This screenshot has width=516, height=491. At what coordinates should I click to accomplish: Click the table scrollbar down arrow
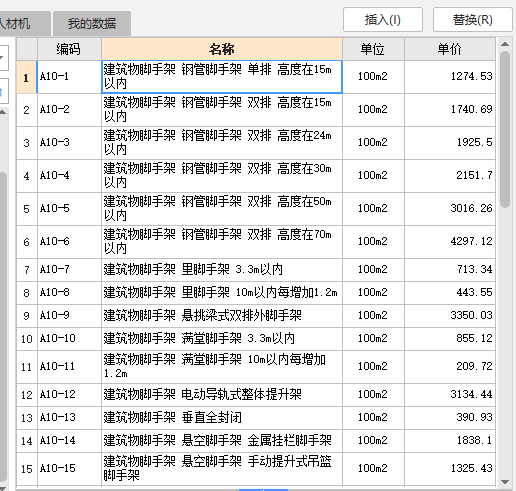click(x=505, y=482)
